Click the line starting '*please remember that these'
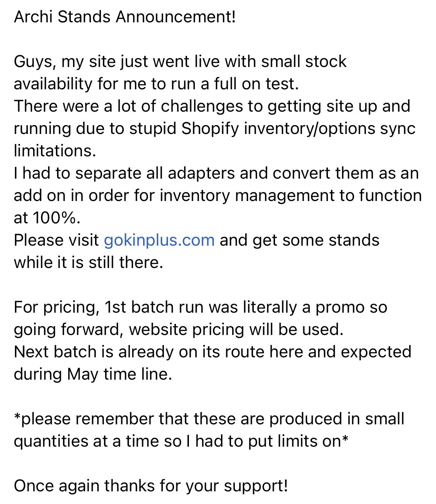The image size is (436, 504). pyautogui.click(x=209, y=419)
